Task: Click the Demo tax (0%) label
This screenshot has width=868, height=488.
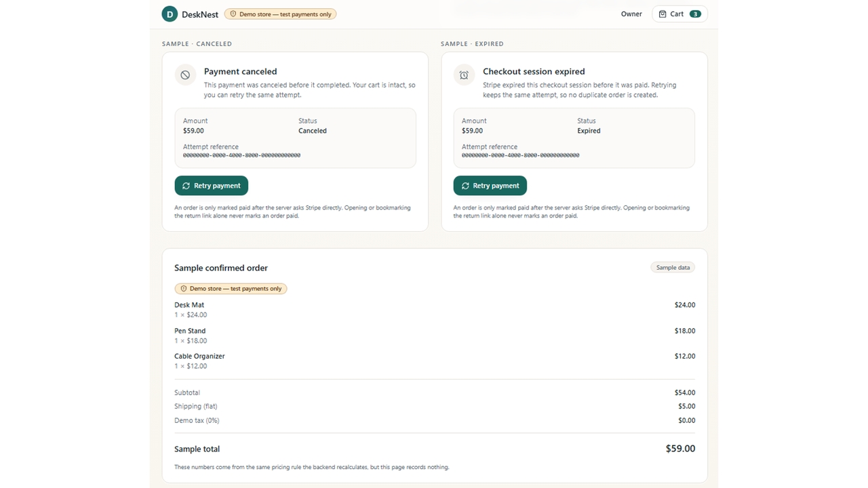Action: pyautogui.click(x=197, y=420)
